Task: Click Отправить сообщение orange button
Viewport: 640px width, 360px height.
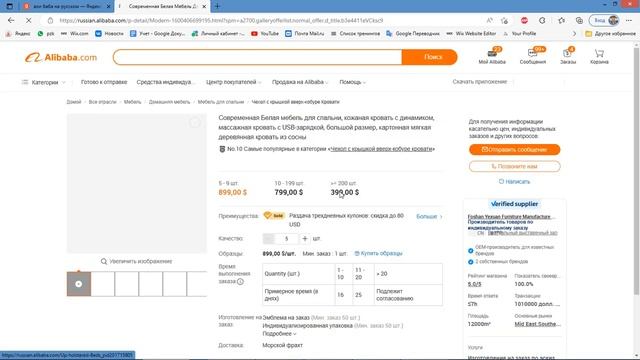Action: (514, 150)
